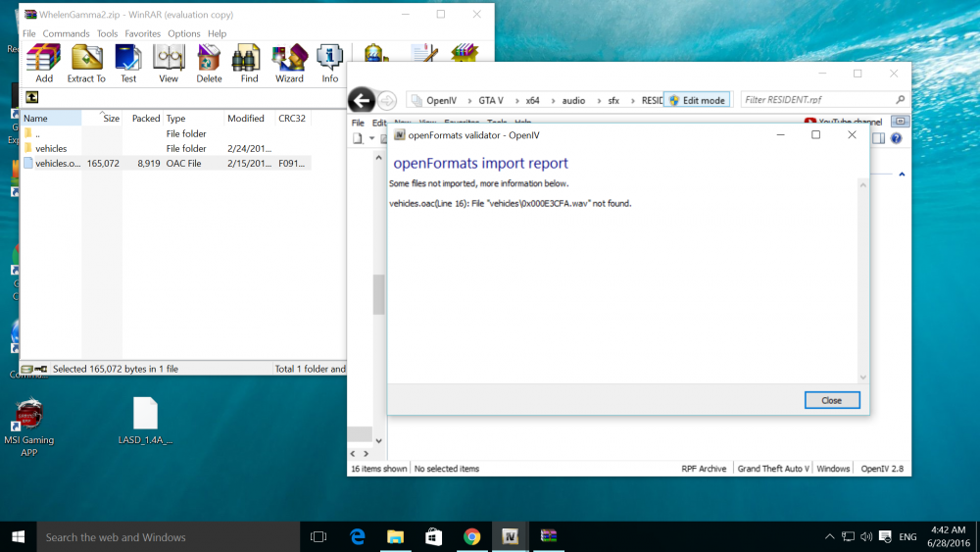This screenshot has width=980, height=552.
Task: Collapse the panel chevron in OpenIV
Action: pos(902,175)
